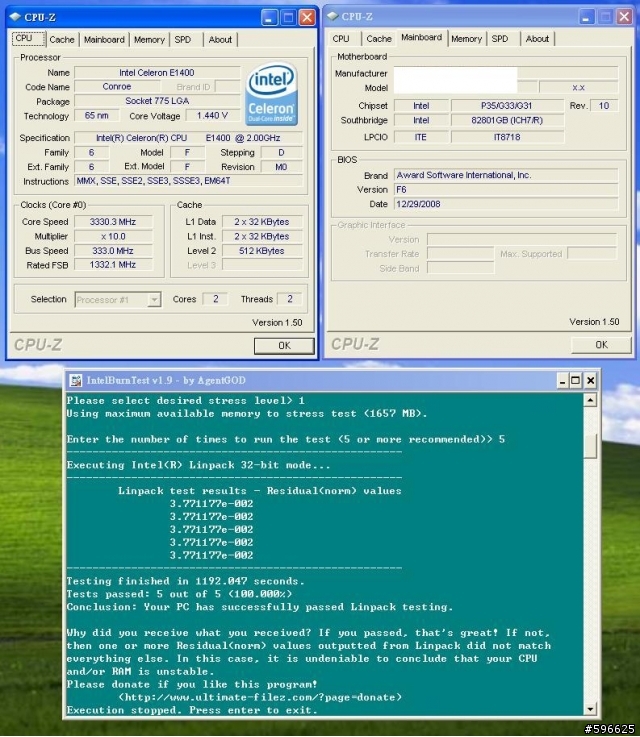Image resolution: width=640 pixels, height=737 pixels.
Task: Click chipset Rev. value 10
Action: pos(604,106)
